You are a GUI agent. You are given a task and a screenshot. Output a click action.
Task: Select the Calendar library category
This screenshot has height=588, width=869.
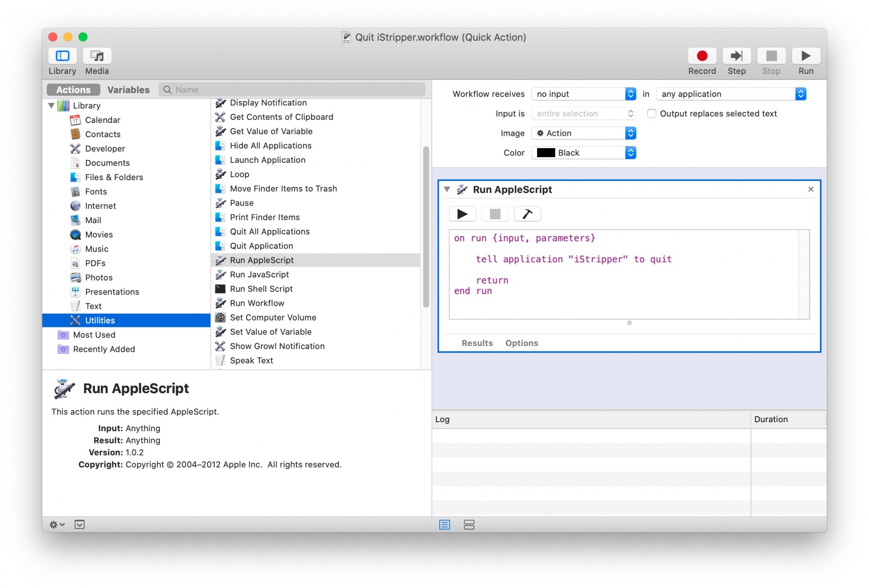click(x=103, y=120)
